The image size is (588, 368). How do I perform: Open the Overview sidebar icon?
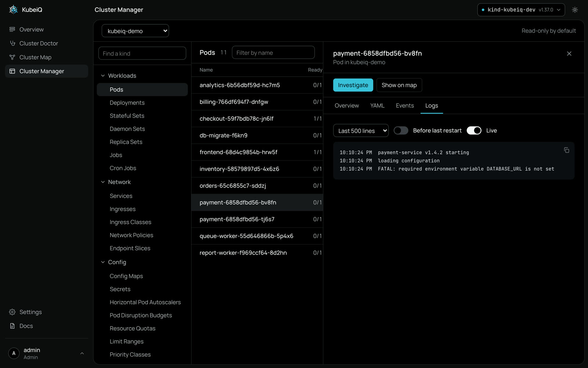pyautogui.click(x=12, y=29)
